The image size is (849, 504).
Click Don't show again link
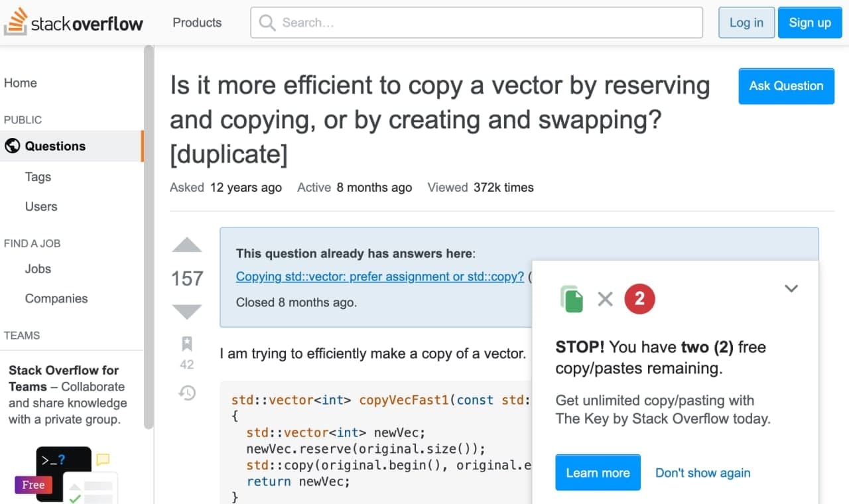pos(703,473)
